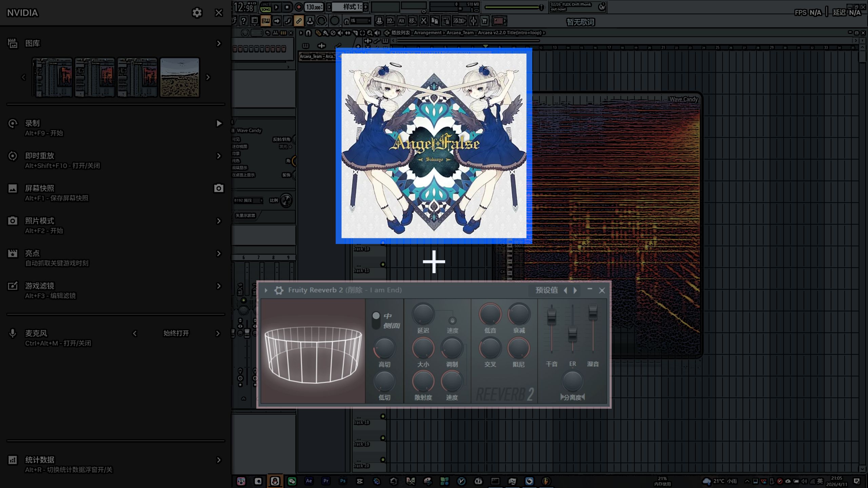Open the 8192 频段 bands dropdown
The width and height of the screenshot is (868, 488).
248,201
